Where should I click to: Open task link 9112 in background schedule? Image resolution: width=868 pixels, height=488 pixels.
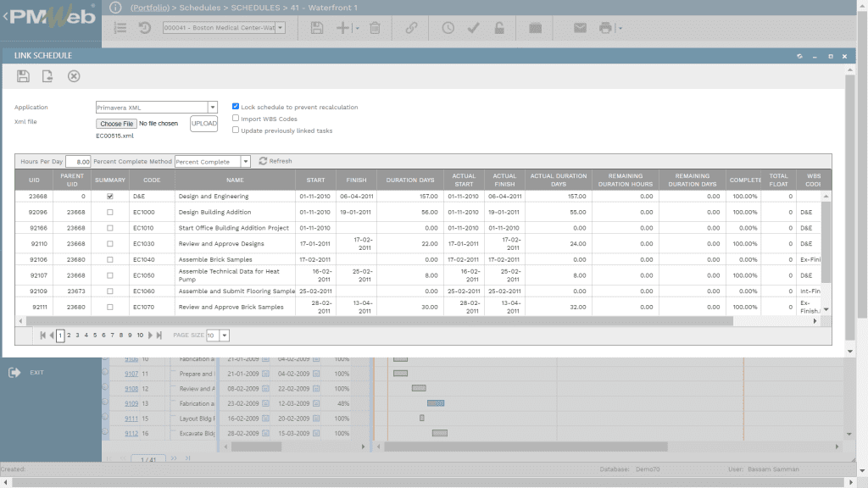[x=131, y=434]
